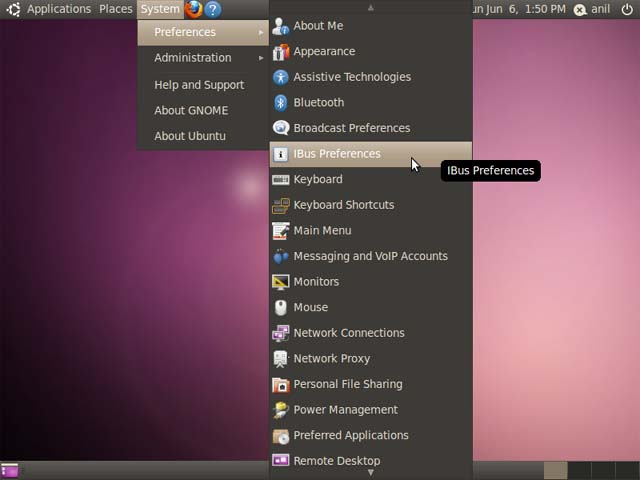Click the Personal File Sharing folder icon
Image resolution: width=640 pixels, height=480 pixels.
(x=281, y=385)
